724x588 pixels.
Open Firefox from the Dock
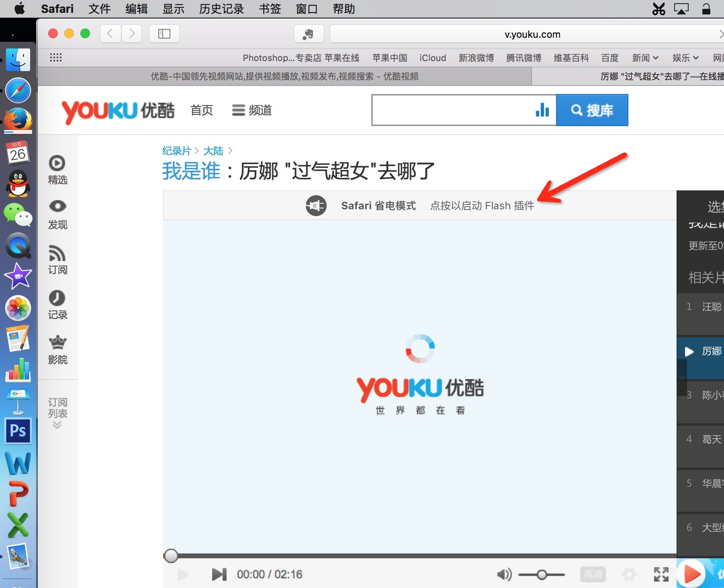pyautogui.click(x=18, y=120)
